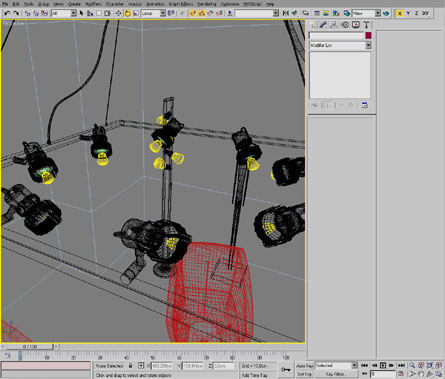Click Configure Modifier Sets icon
445x379 pixels.
[x=365, y=105]
